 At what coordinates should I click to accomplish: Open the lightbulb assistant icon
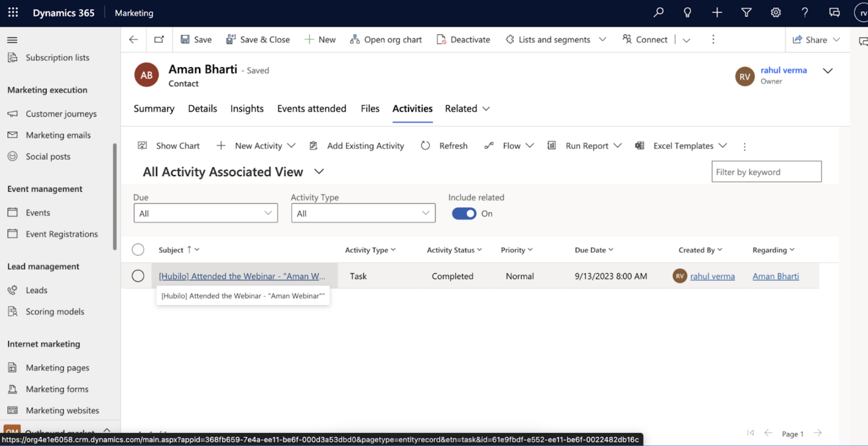pyautogui.click(x=687, y=13)
